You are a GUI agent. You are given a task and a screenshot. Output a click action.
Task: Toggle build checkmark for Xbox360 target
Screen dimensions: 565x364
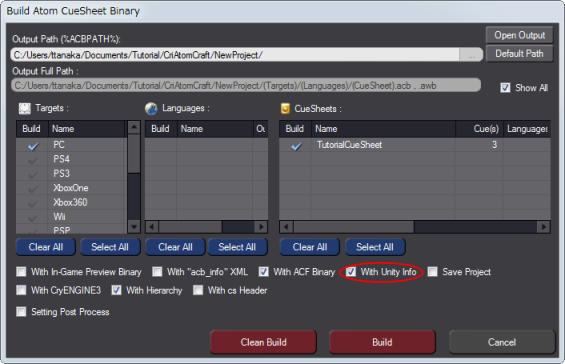(33, 204)
